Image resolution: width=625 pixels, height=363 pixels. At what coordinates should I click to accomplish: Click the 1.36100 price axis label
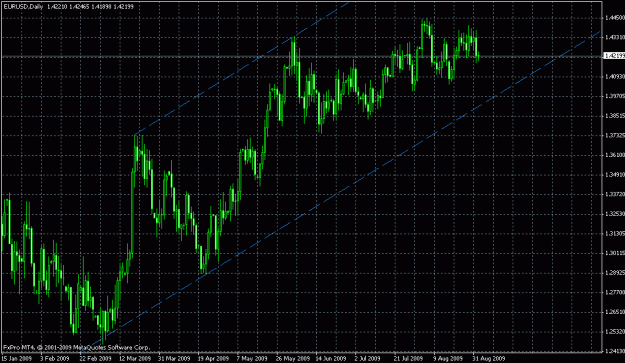[x=615, y=155]
